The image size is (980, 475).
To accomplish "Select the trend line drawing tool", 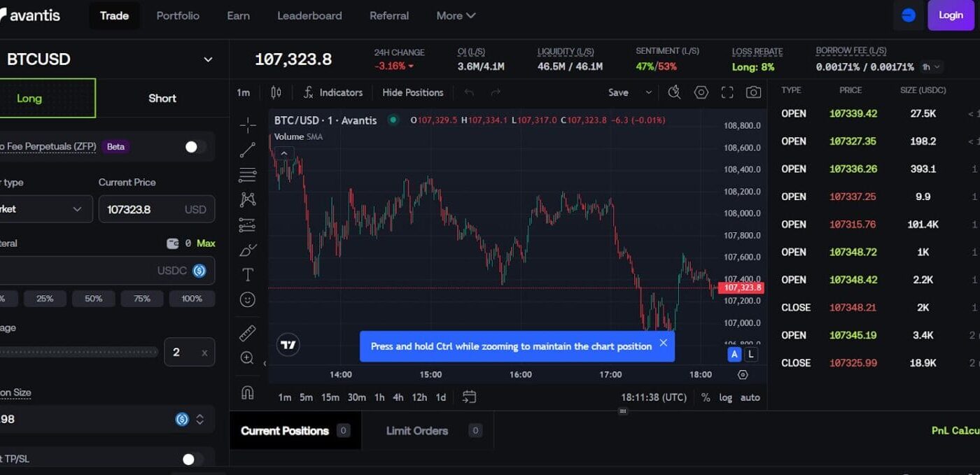I will pos(248,150).
